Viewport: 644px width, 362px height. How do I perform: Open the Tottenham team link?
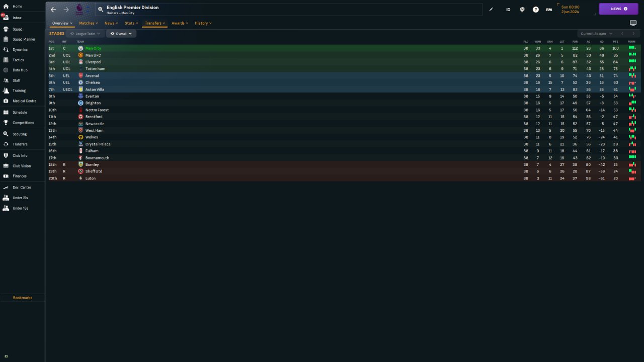point(95,69)
